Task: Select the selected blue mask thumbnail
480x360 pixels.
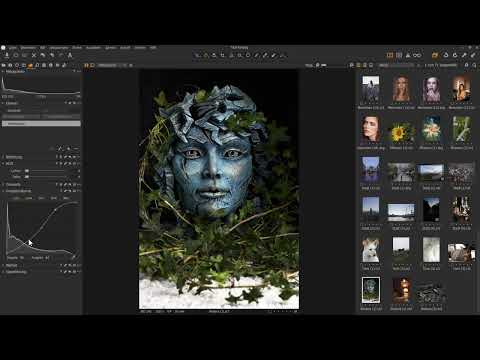Action: point(371,290)
